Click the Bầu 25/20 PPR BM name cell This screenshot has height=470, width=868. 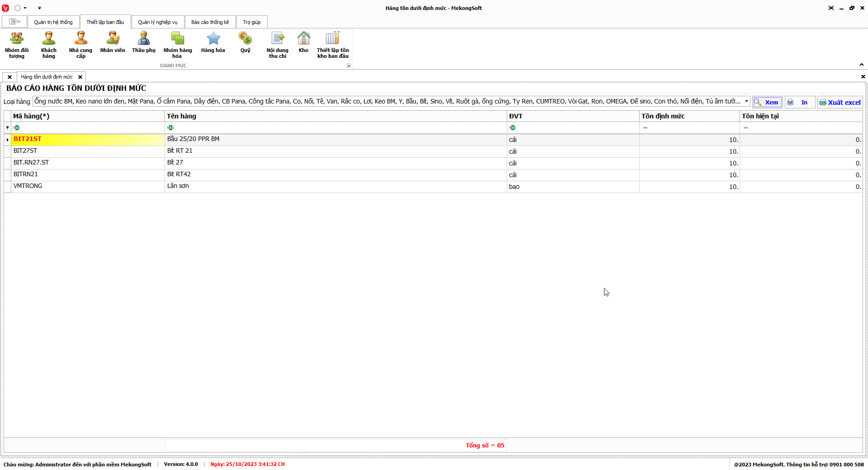pyautogui.click(x=335, y=140)
